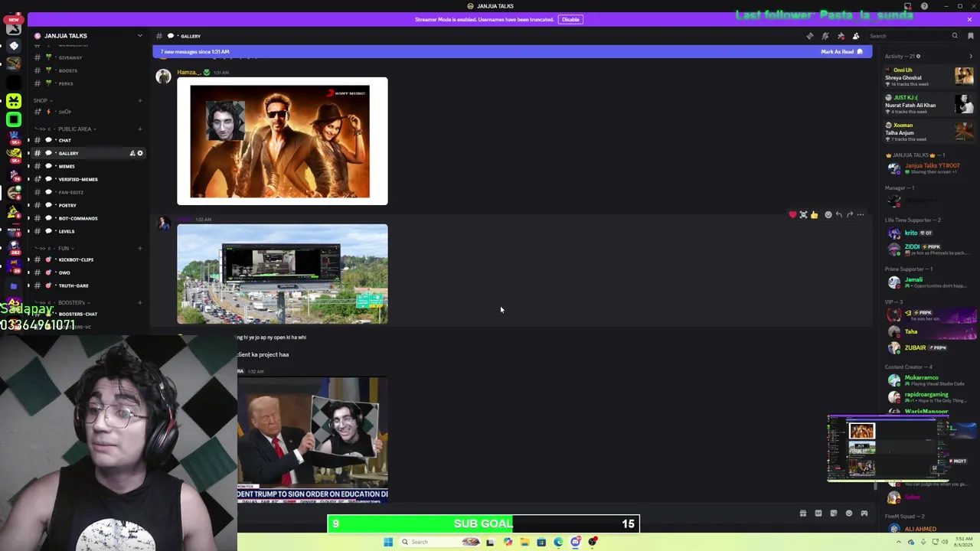
Task: Open the Windows Start menu
Action: 388,542
